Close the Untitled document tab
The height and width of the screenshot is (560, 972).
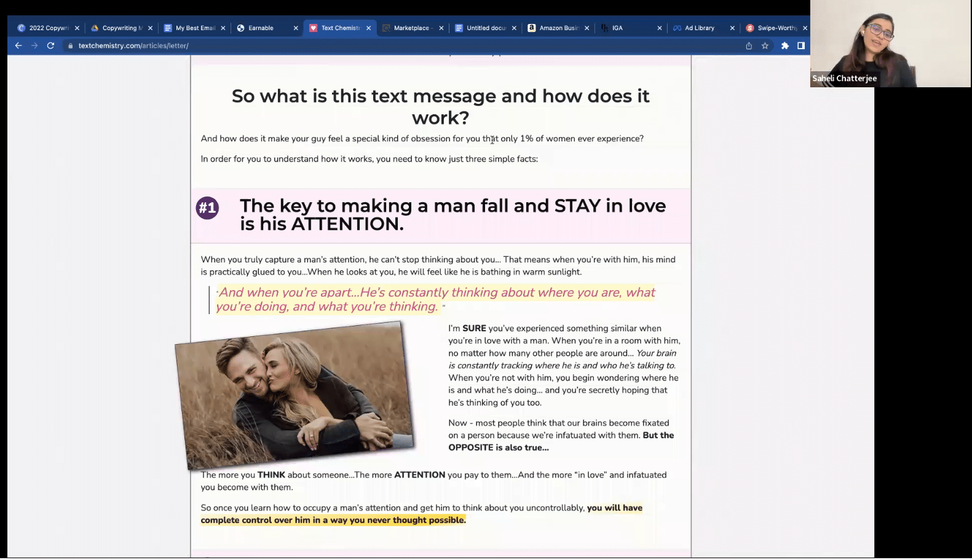pyautogui.click(x=514, y=28)
